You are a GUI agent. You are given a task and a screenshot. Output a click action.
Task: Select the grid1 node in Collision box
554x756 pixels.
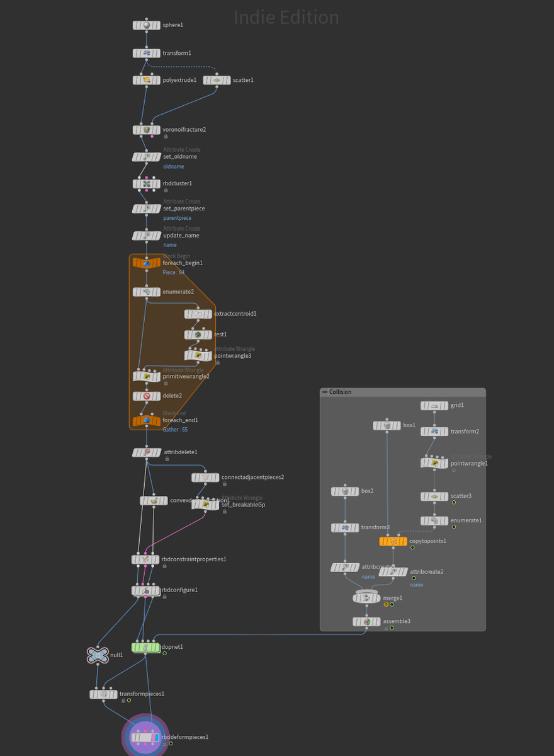click(x=434, y=406)
